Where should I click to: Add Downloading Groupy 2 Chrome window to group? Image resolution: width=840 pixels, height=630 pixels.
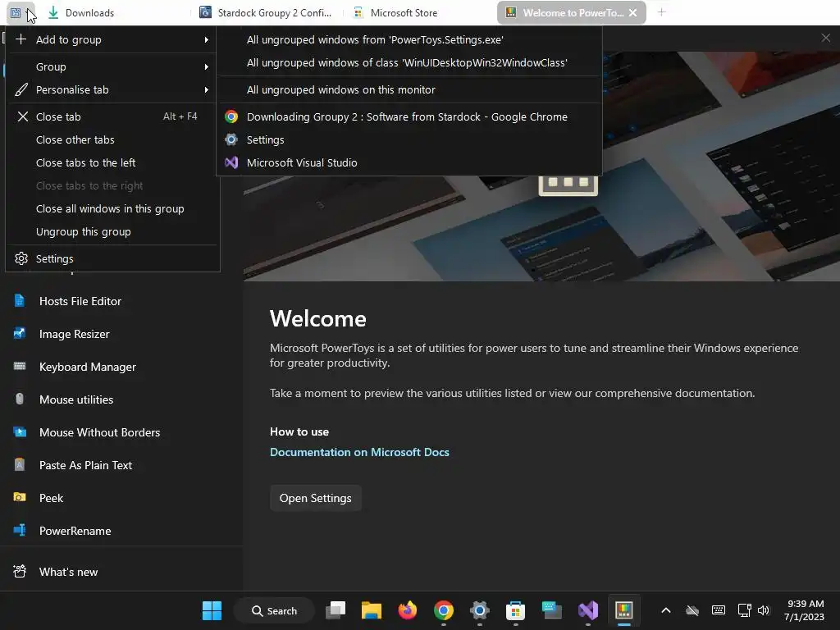click(x=409, y=116)
